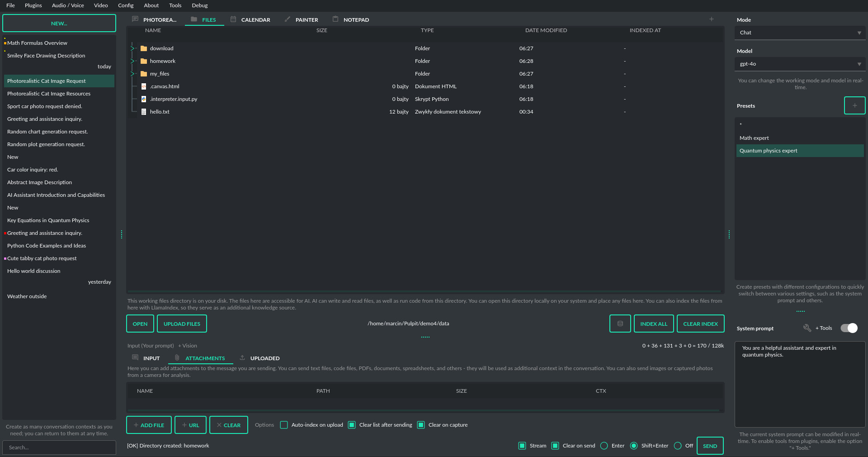The height and width of the screenshot is (457, 868).
Task: Open the Mode dropdown showing Chat
Action: coord(800,32)
